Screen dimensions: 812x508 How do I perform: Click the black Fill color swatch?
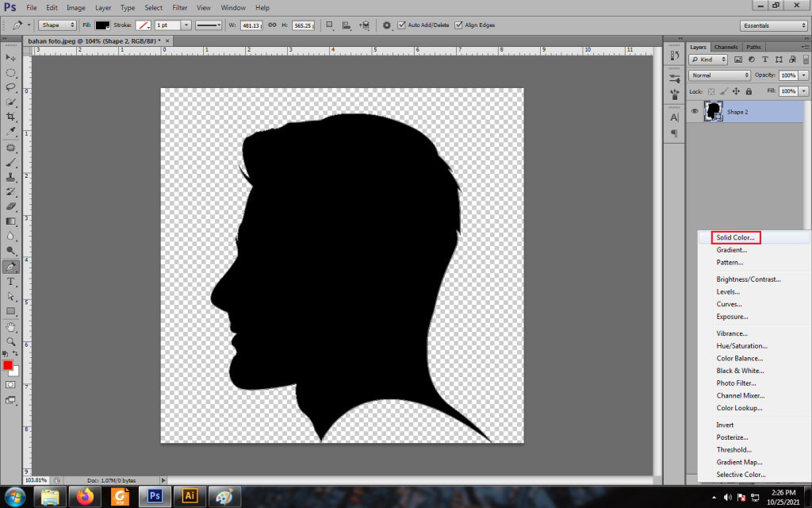102,25
